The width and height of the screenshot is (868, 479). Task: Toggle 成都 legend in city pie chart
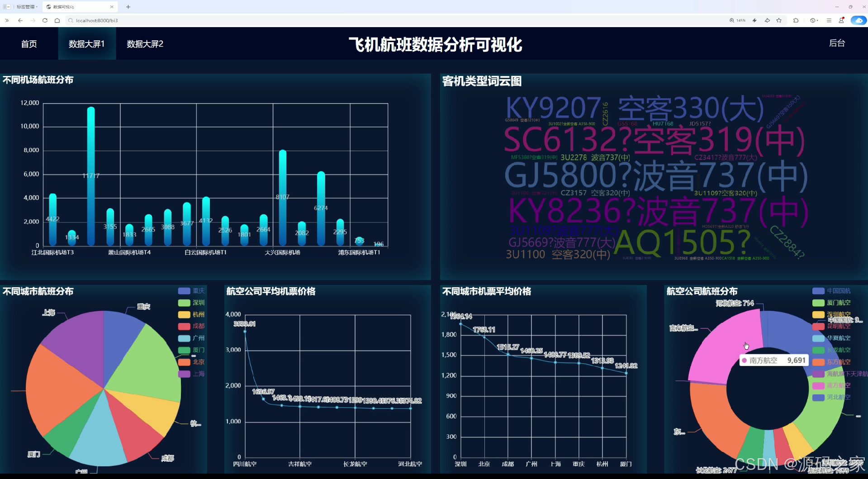pos(191,326)
